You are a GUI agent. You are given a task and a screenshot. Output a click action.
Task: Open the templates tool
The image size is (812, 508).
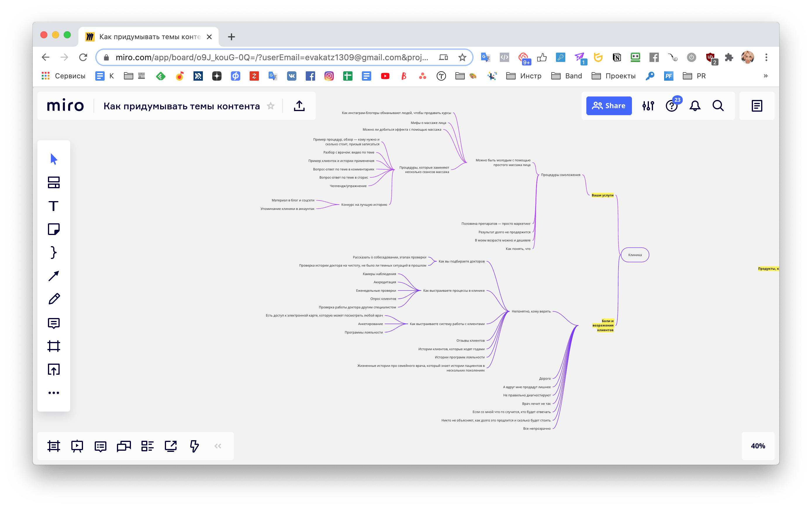coord(54,182)
